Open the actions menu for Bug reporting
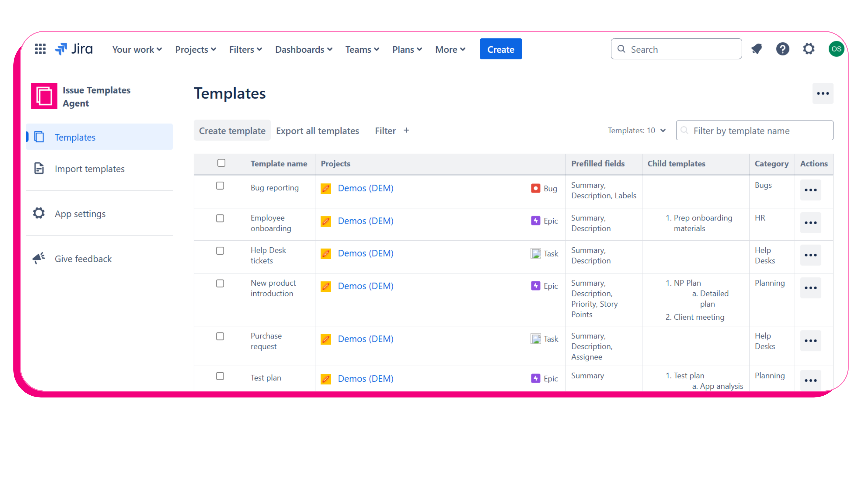 (x=810, y=190)
